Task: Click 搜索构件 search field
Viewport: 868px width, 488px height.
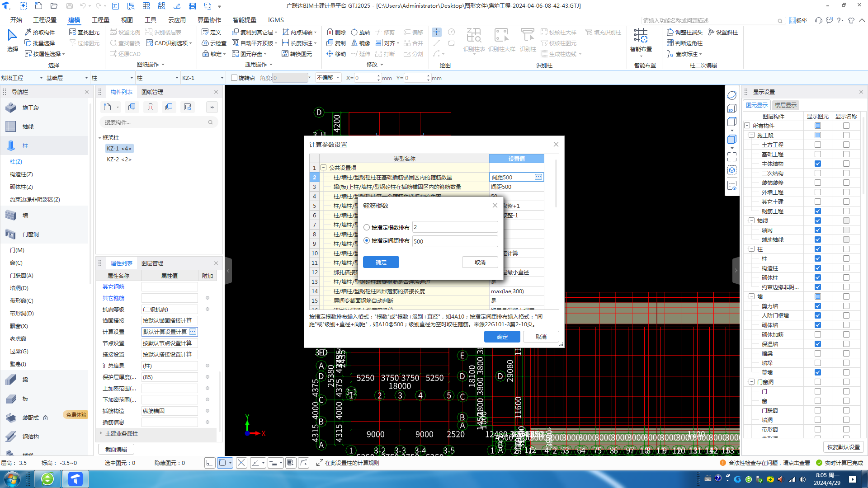Action: tap(158, 122)
